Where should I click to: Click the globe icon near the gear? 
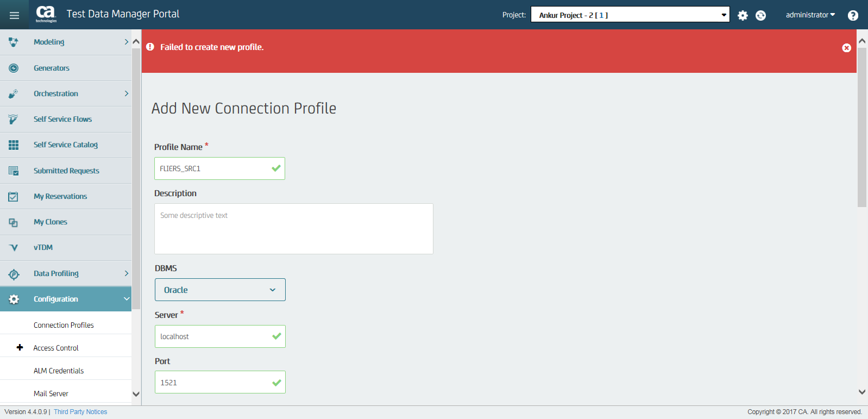[760, 15]
